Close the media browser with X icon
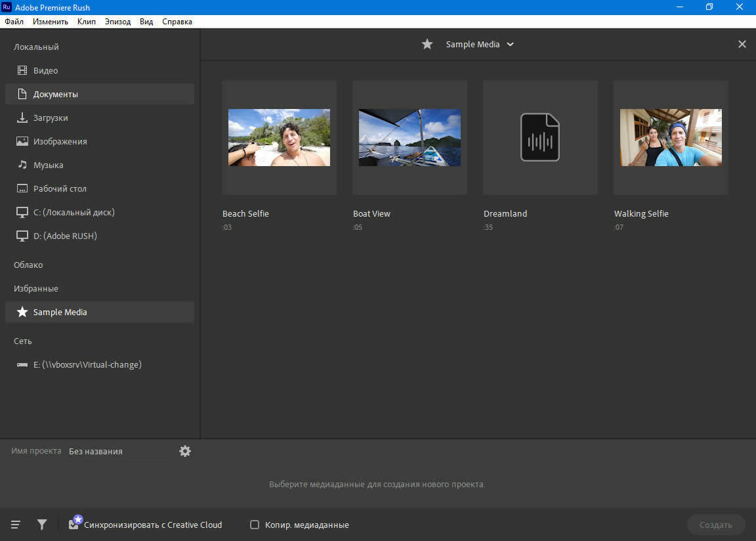756x541 pixels. tap(742, 44)
